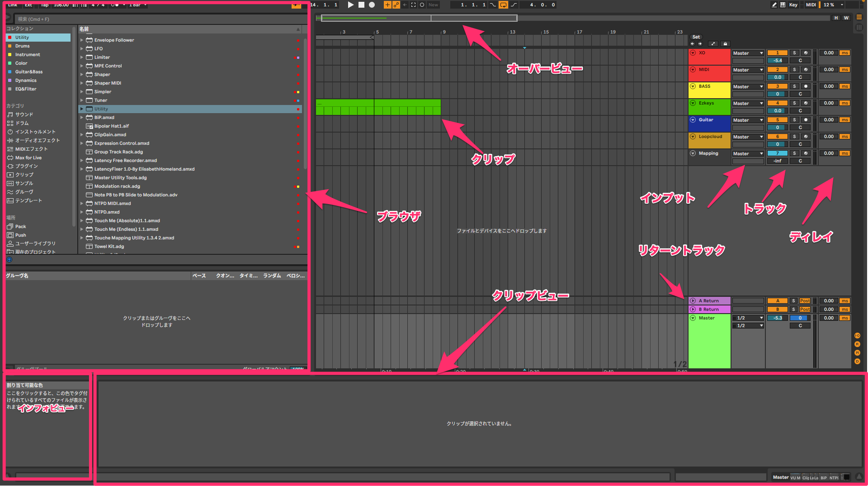Image resolution: width=868 pixels, height=486 pixels.
Task: Adjust the XO track volume slider
Action: (777, 61)
